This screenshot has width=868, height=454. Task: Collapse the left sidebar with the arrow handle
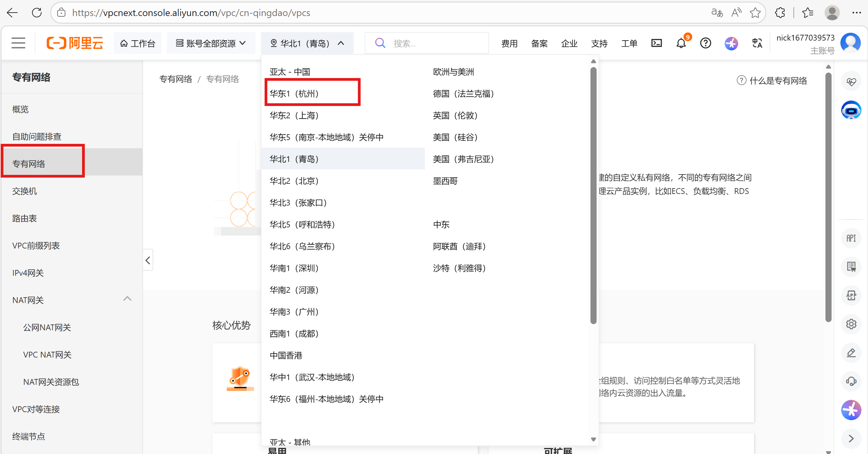tap(148, 260)
